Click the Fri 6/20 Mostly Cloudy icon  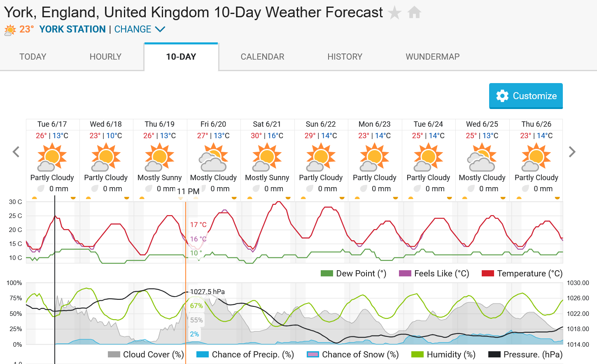coord(213,157)
